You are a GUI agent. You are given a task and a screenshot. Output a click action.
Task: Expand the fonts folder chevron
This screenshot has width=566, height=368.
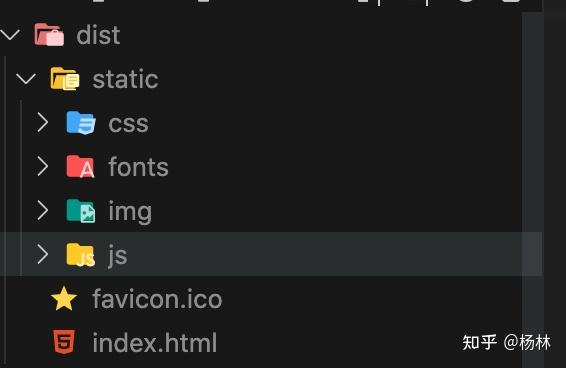[x=43, y=166]
